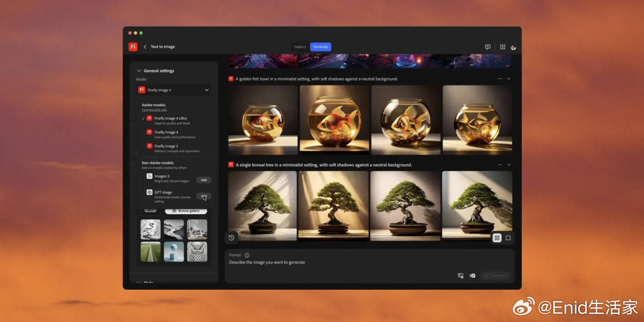Viewport: 644px width, 322px height.
Task: Select the grayscale river landscape reference thumbnail
Action: tap(174, 229)
